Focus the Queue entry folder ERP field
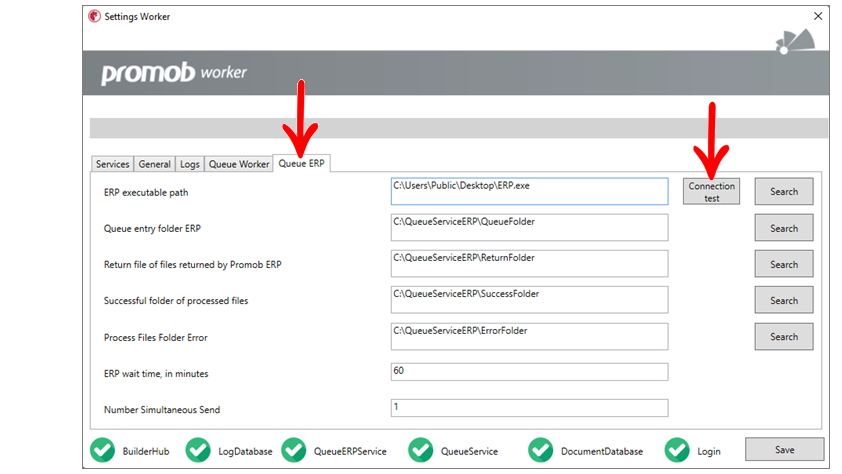Screen dimensions: 842x474 click(x=529, y=228)
